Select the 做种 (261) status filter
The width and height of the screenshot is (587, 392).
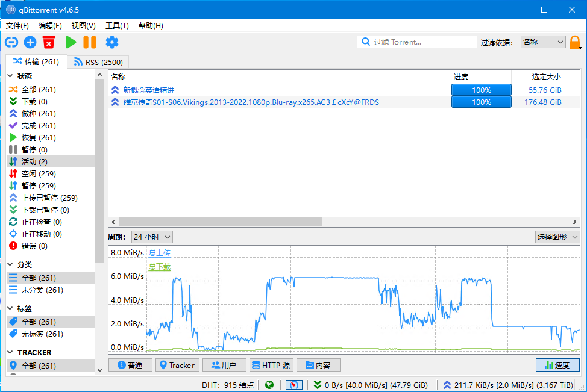[51, 113]
